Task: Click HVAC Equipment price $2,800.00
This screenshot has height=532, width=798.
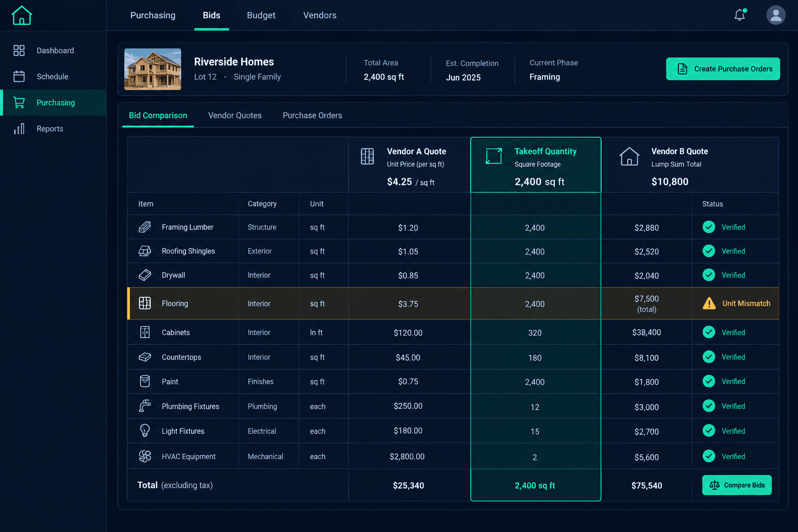Action: tap(407, 457)
